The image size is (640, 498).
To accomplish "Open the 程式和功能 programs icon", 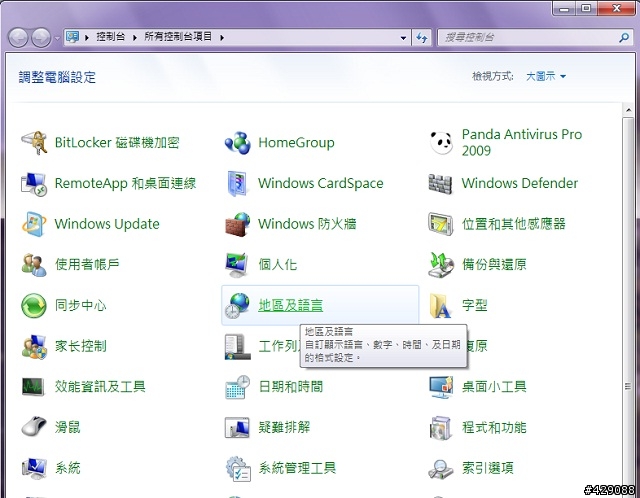I will coord(441,428).
